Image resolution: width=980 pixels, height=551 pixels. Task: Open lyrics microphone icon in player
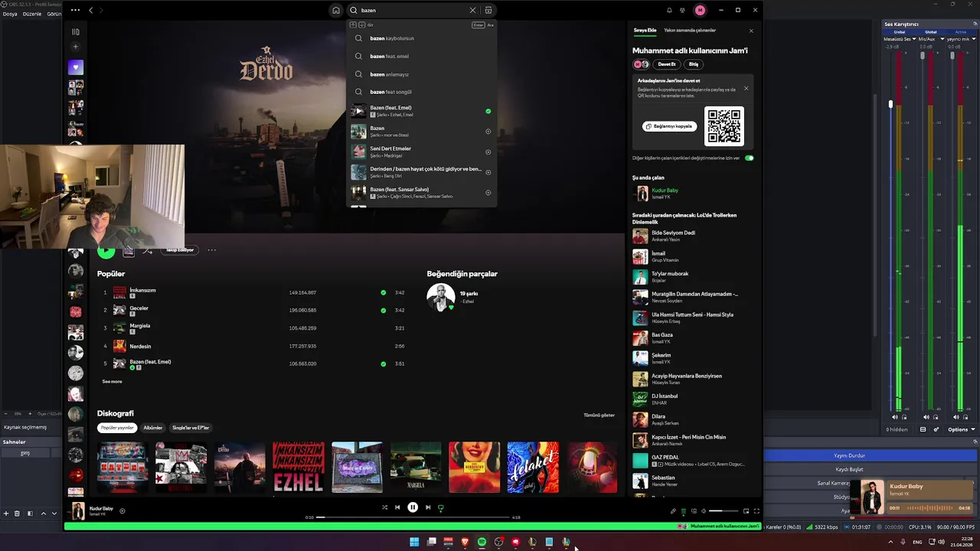click(x=674, y=511)
